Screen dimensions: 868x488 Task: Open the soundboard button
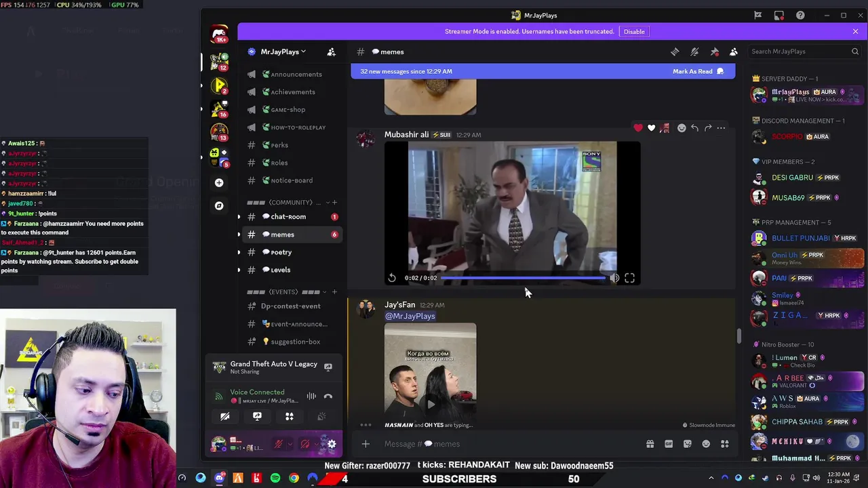pyautogui.click(x=321, y=416)
